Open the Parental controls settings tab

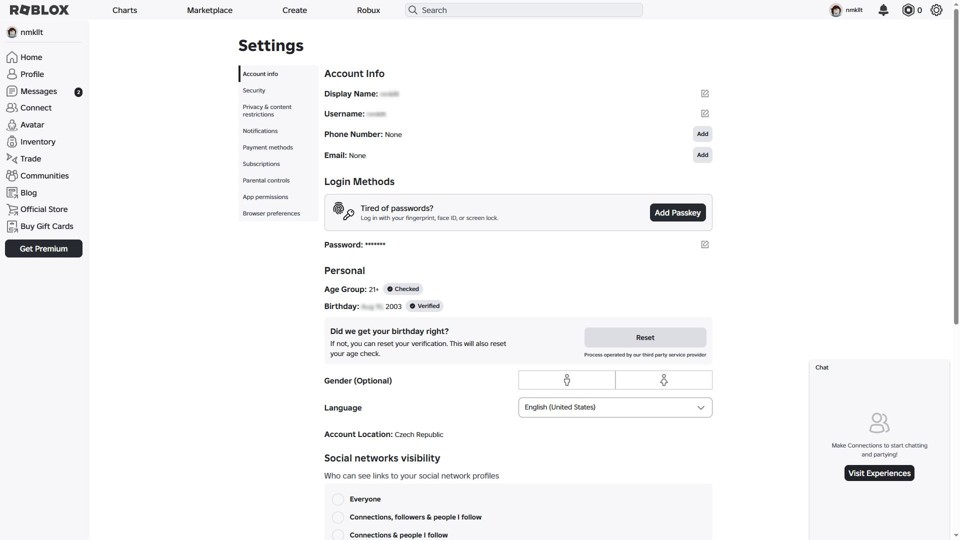266,181
